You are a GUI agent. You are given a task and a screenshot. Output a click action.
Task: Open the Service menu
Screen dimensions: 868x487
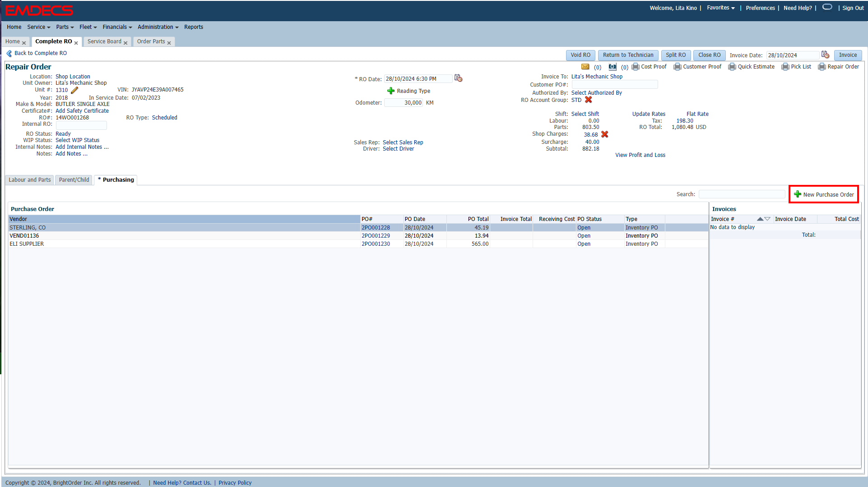pyautogui.click(x=39, y=27)
